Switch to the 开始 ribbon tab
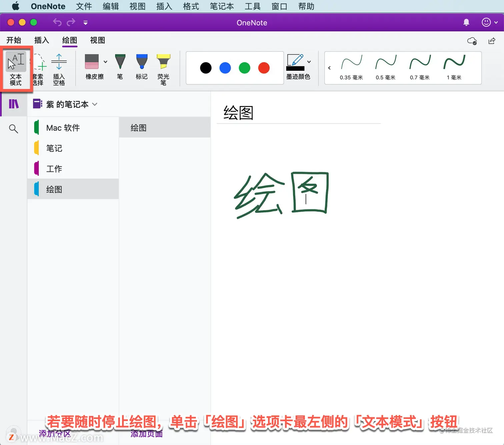The image size is (504, 445). point(14,40)
